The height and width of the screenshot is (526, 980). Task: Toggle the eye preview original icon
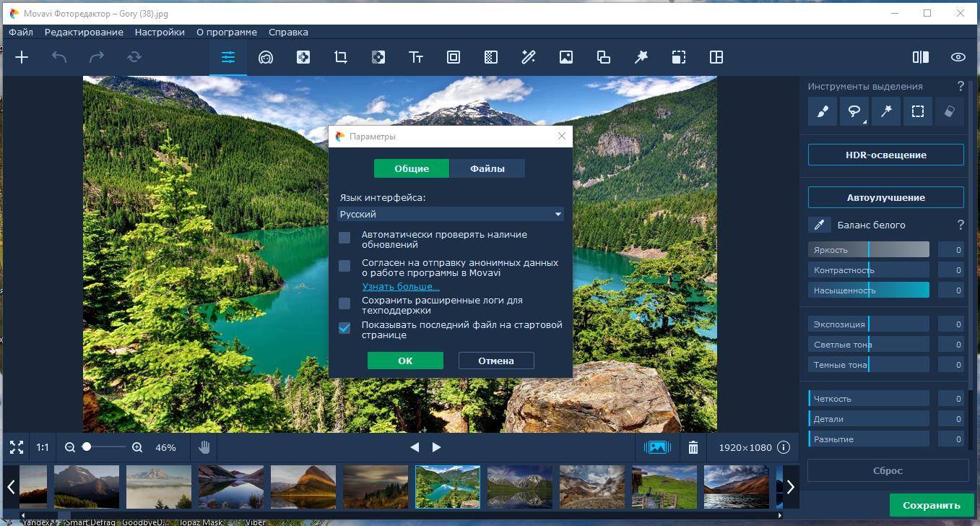958,57
